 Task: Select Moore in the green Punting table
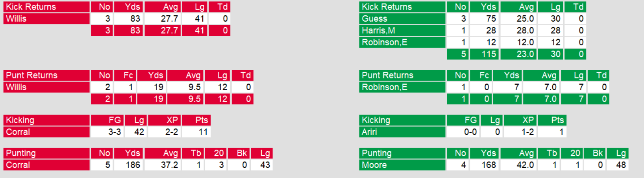pyautogui.click(x=402, y=165)
